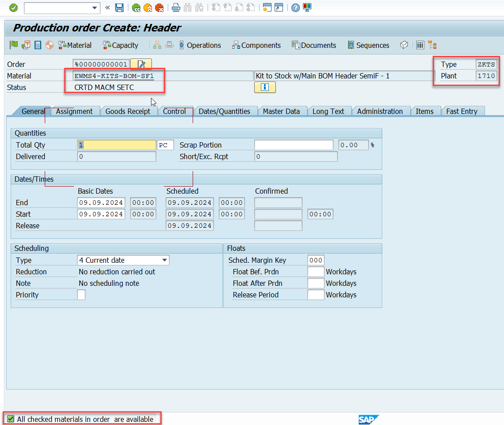Click the green Back icon
This screenshot has height=425, width=504.
click(136, 8)
